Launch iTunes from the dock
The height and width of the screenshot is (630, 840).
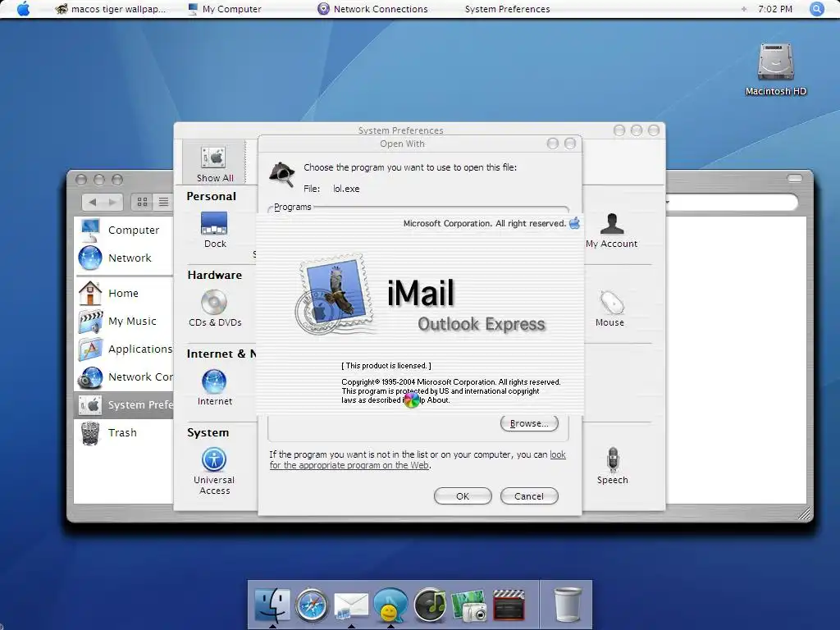(x=430, y=605)
